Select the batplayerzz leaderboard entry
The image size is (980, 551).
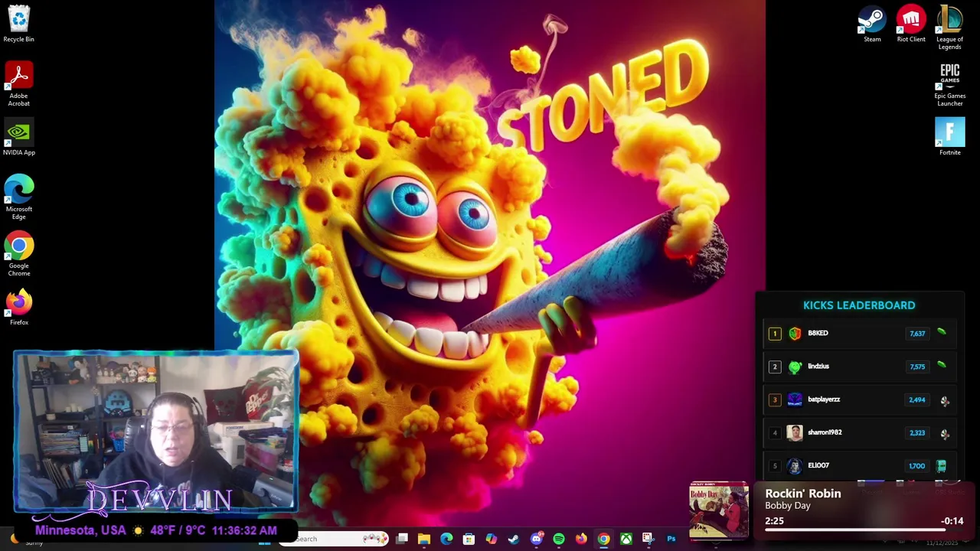860,399
